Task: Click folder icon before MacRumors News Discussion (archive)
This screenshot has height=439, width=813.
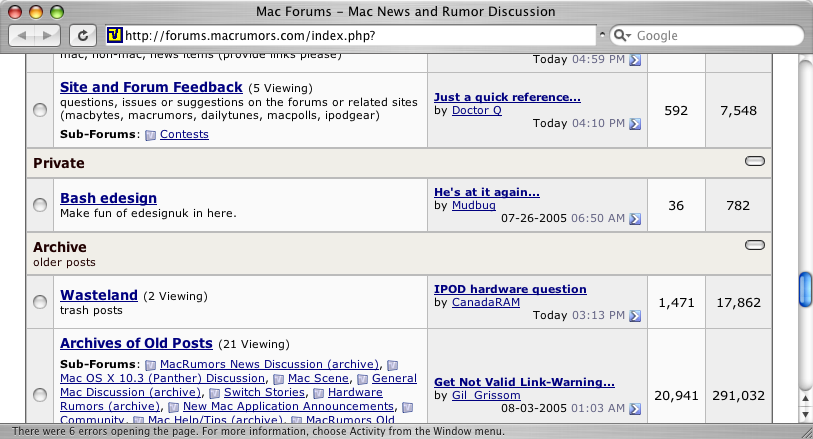Action: (150, 365)
